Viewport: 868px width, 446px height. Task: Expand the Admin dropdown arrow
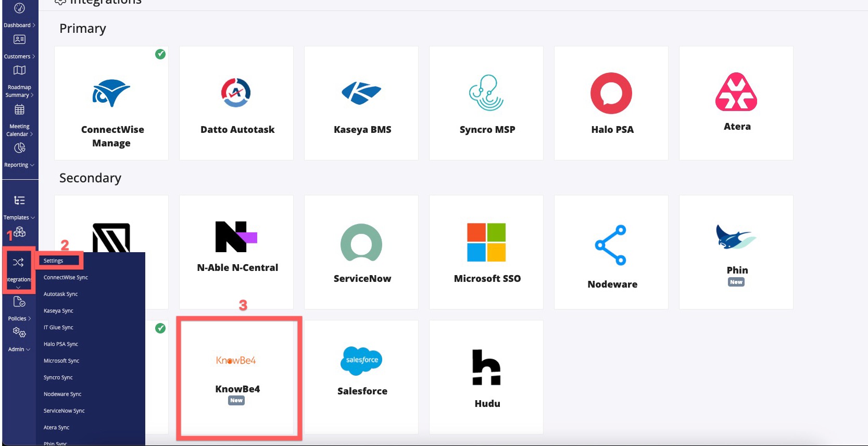(28, 350)
